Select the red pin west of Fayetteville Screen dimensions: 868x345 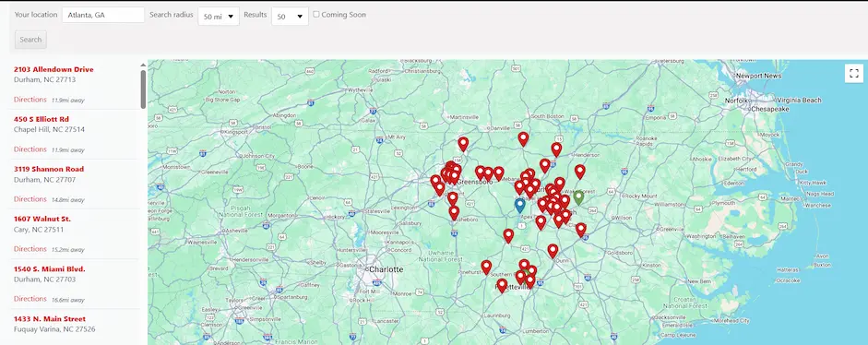point(502,286)
